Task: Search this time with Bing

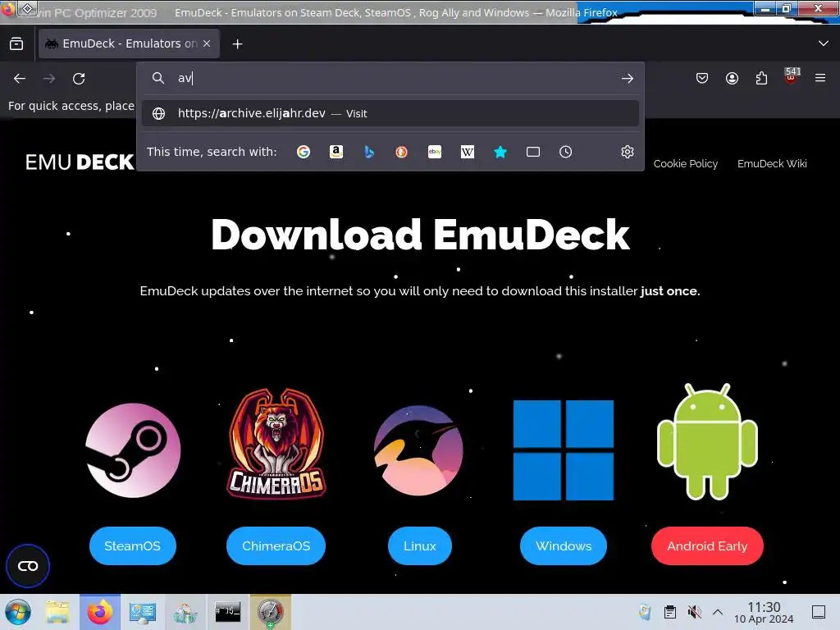Action: click(369, 152)
